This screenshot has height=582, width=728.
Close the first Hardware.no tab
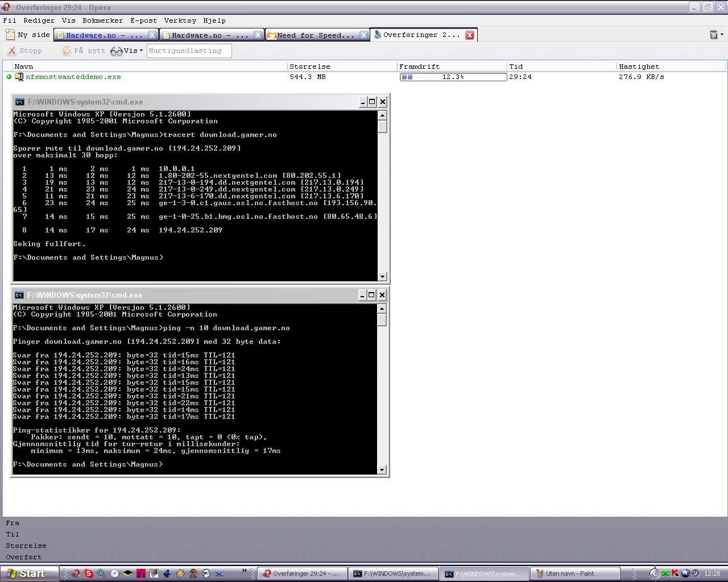[x=152, y=35]
